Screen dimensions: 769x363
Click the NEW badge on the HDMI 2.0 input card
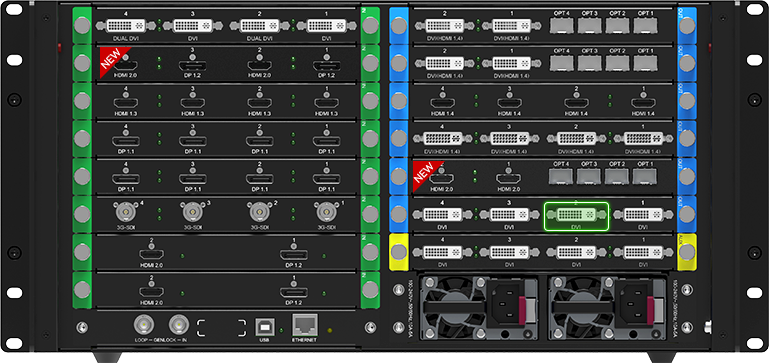[114, 61]
